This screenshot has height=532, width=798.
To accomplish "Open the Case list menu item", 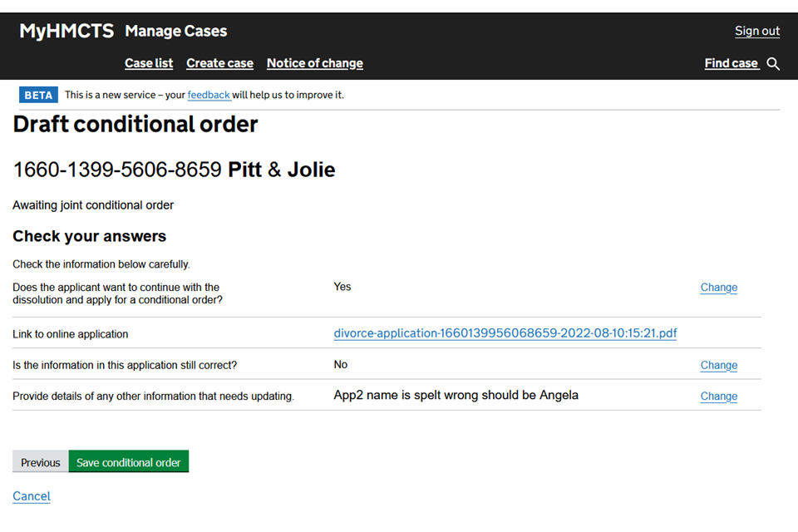I will pos(149,63).
